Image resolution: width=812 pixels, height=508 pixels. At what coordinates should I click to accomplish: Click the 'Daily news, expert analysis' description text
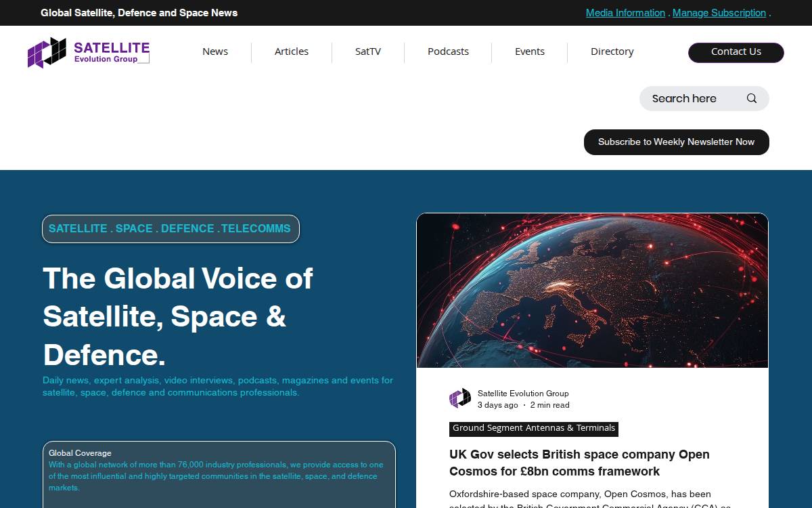tap(218, 386)
